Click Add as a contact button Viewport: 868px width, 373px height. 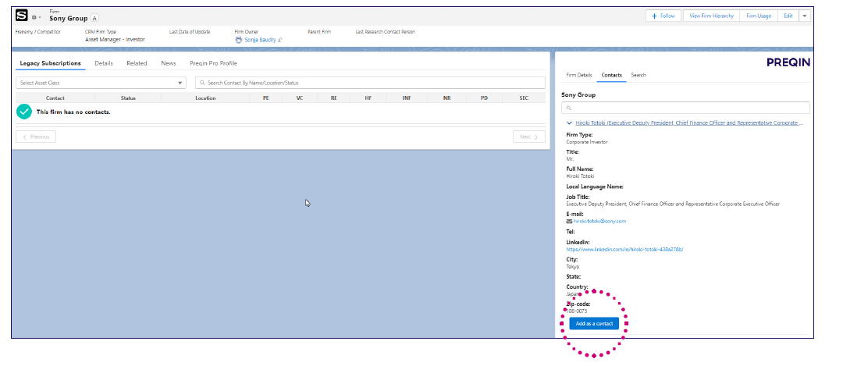tap(594, 324)
